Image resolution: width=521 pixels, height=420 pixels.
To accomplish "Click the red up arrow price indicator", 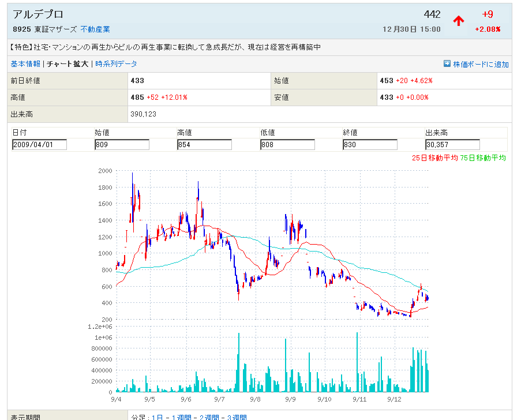I will pyautogui.click(x=459, y=21).
